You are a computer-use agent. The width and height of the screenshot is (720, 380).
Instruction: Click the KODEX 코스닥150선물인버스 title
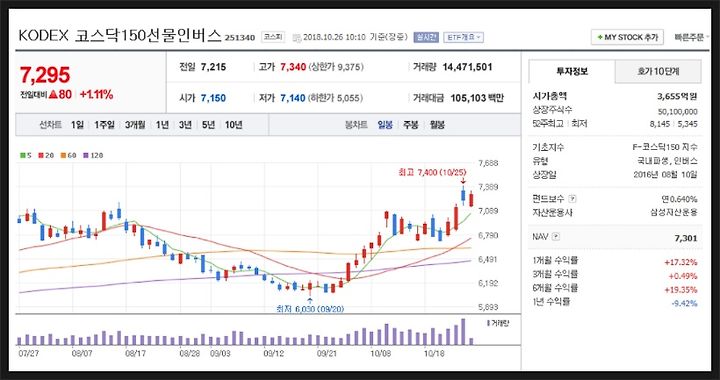coord(119,36)
